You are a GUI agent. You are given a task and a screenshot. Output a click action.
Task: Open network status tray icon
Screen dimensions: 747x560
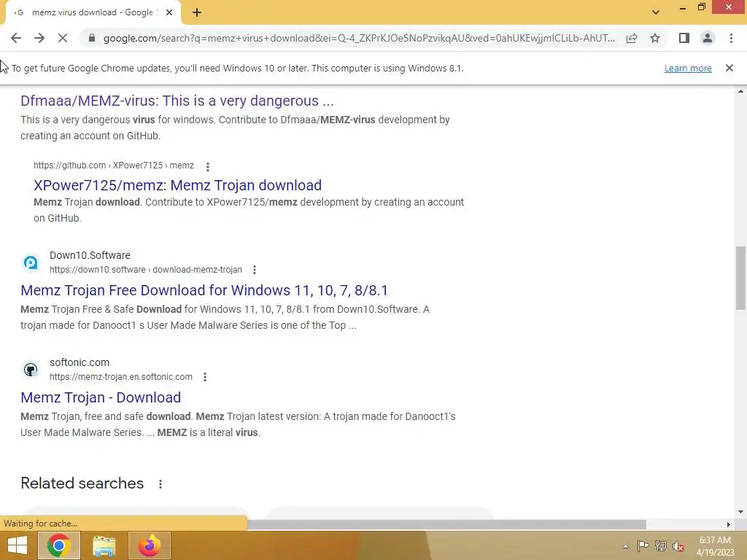pyautogui.click(x=661, y=545)
